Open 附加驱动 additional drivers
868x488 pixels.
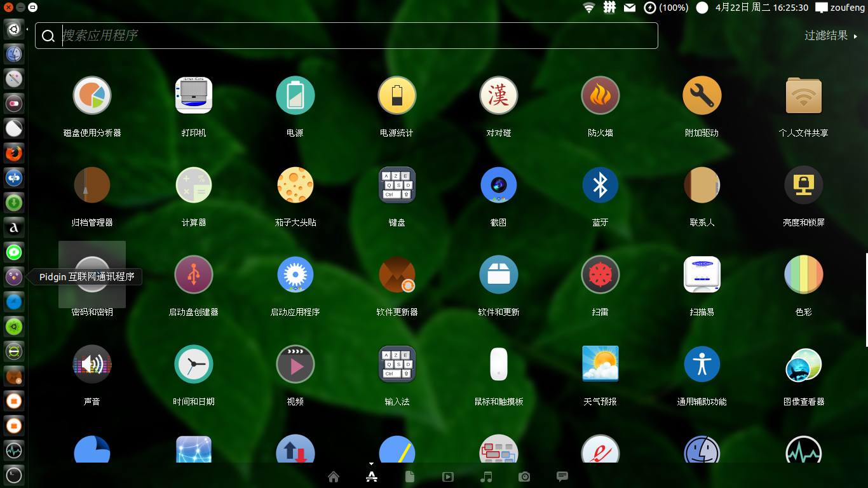[702, 95]
